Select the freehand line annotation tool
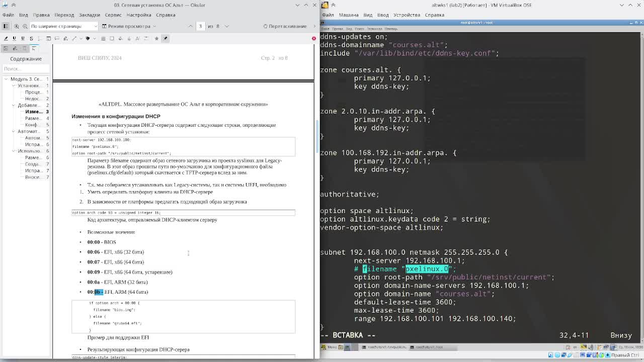 (x=65, y=38)
